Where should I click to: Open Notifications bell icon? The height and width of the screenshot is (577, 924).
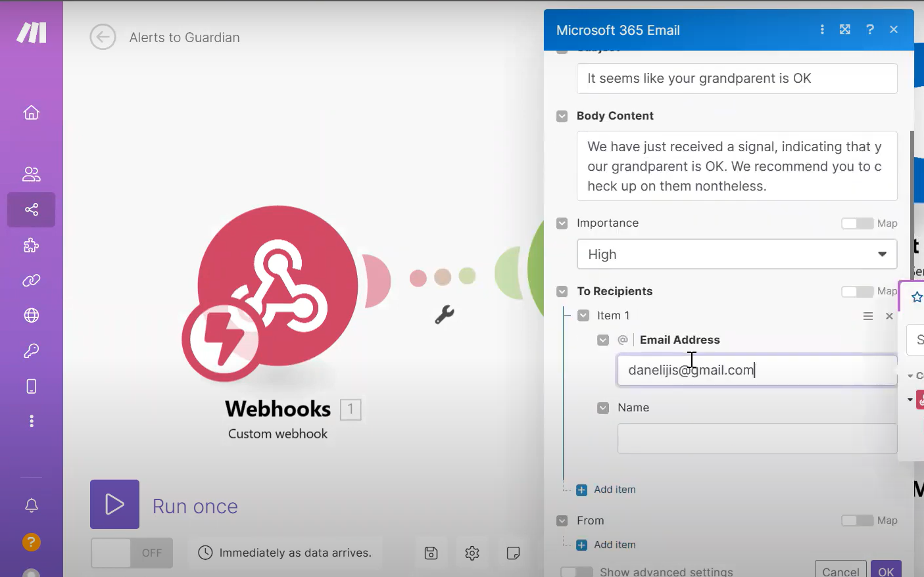click(32, 505)
